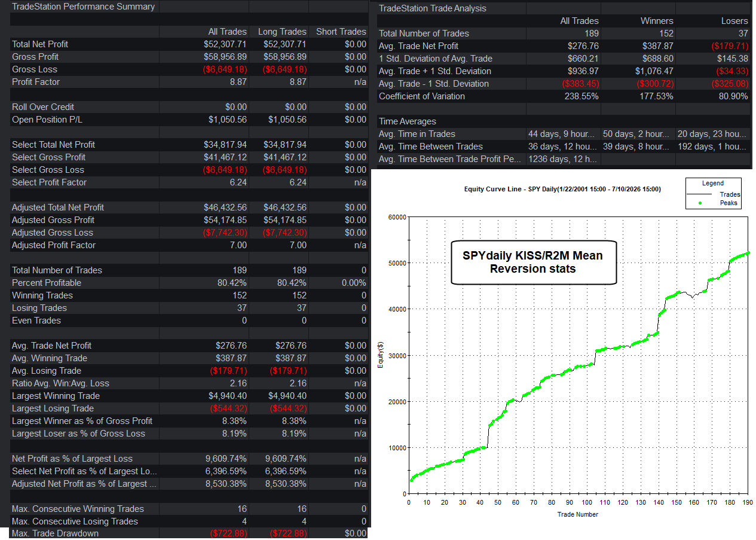Click the Winners column header
This screenshot has width=756, height=540.
coord(657,21)
